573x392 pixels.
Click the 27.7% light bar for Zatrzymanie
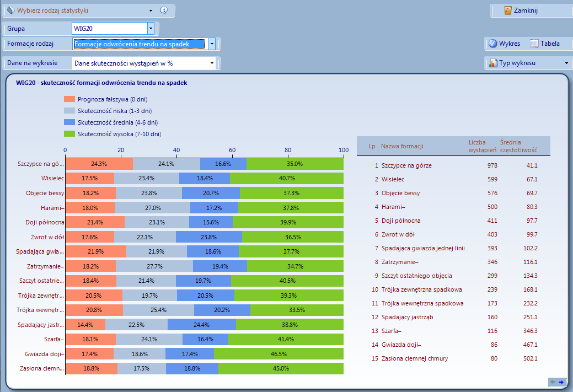pos(154,266)
